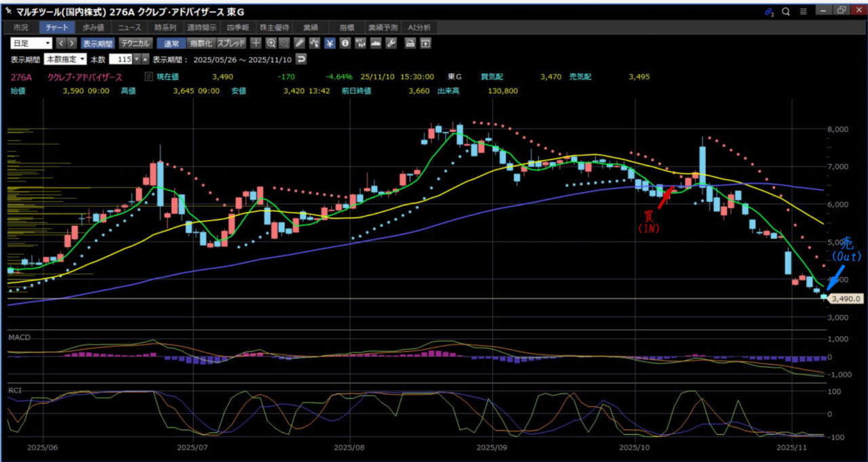Viewport: 868px width, 462px height.
Task: Switch chart to 指数化 mode
Action: pyautogui.click(x=201, y=43)
